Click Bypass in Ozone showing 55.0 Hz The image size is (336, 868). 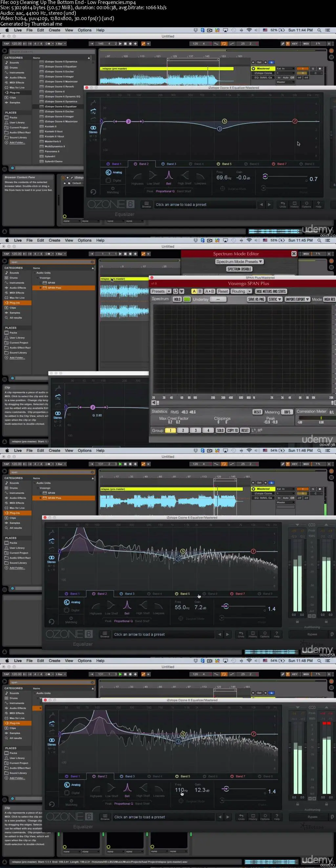pos(312,634)
